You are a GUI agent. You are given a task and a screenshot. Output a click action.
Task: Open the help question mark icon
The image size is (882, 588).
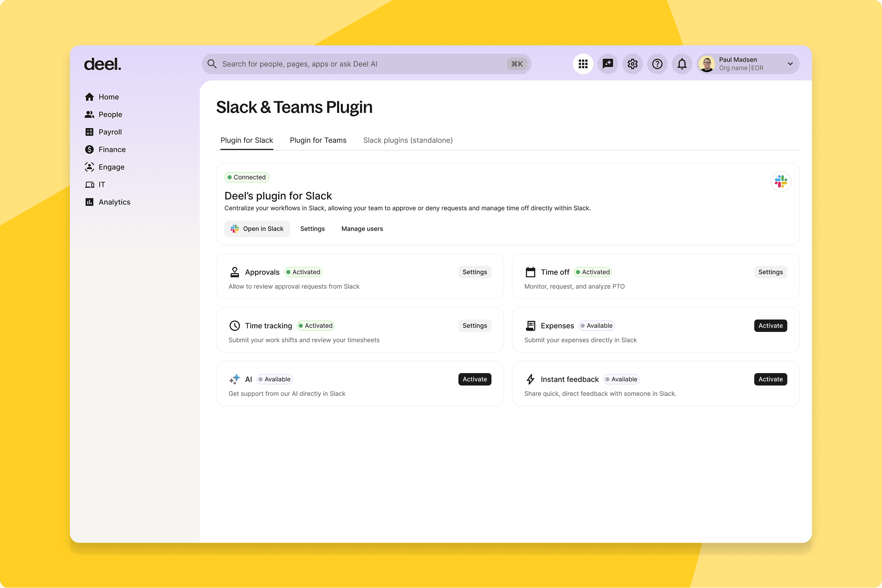coord(657,64)
